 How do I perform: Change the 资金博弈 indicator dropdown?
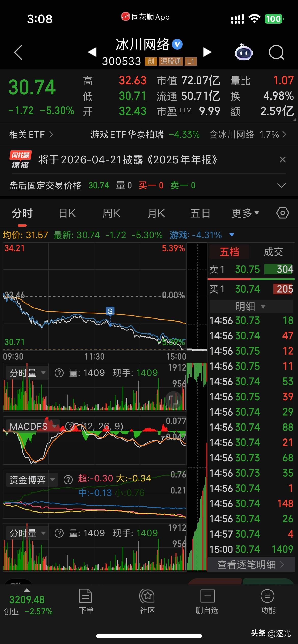point(32,480)
